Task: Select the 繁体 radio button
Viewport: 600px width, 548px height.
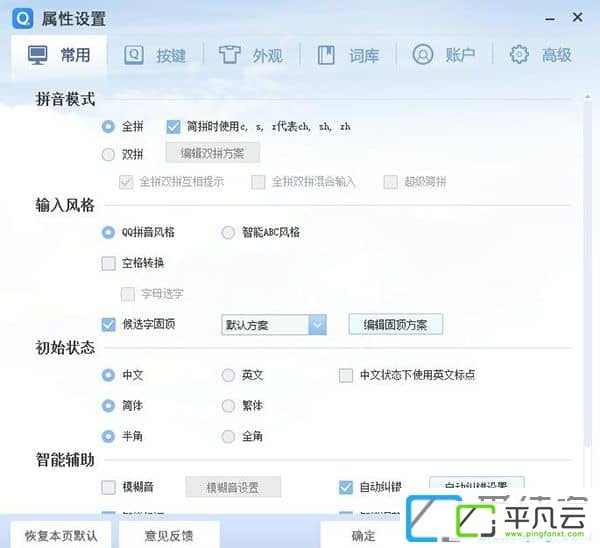Action: coord(228,406)
